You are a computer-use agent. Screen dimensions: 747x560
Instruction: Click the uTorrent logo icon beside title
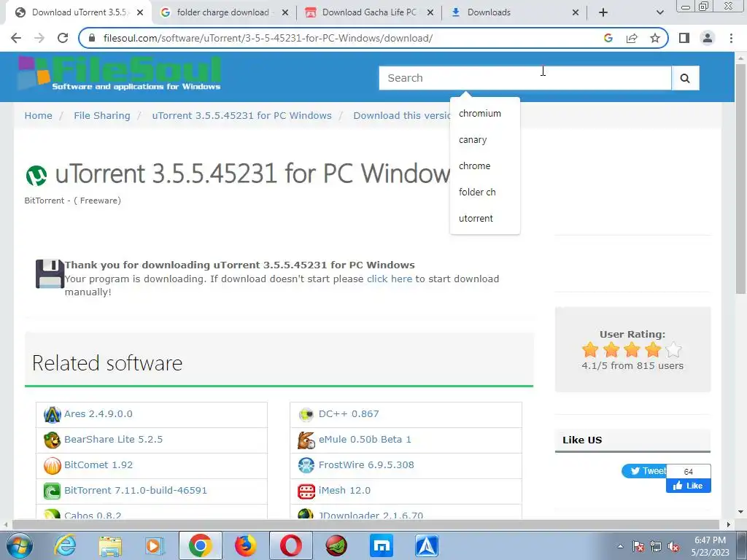coord(36,175)
